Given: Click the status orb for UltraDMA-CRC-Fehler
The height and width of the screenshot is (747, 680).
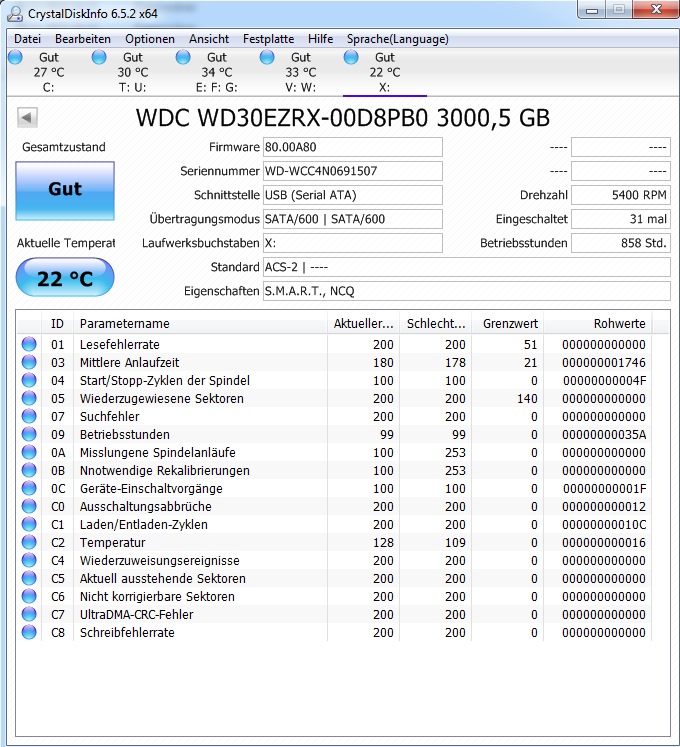Looking at the screenshot, I should click(x=29, y=614).
